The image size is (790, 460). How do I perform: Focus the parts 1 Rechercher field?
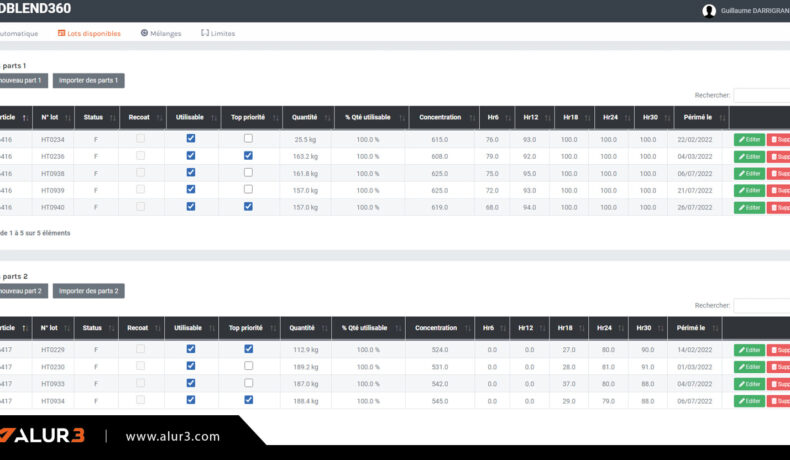click(x=762, y=95)
